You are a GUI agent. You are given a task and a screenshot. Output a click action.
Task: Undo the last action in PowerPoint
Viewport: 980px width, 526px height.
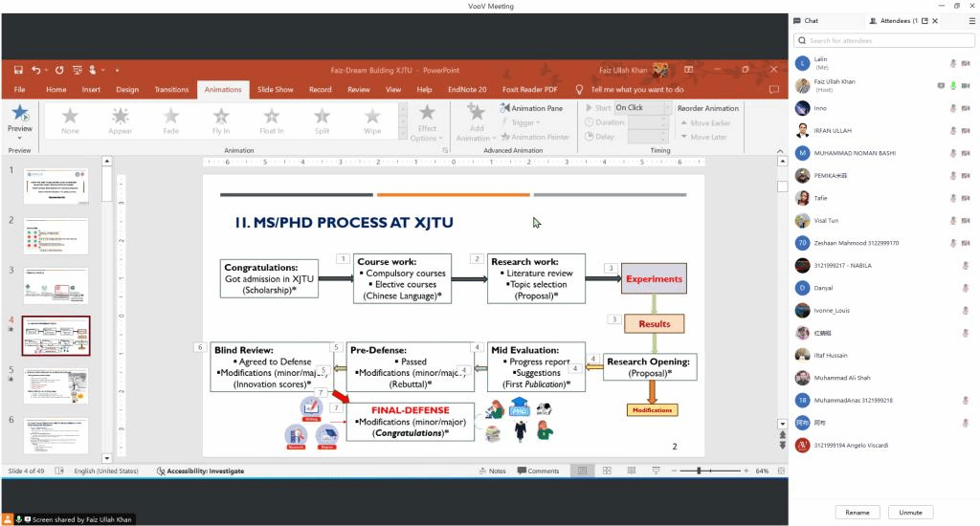coord(36,70)
